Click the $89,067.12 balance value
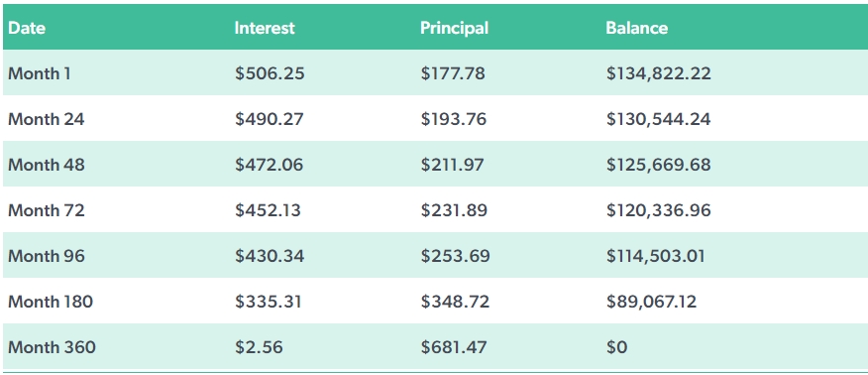868x375 pixels. (x=651, y=302)
